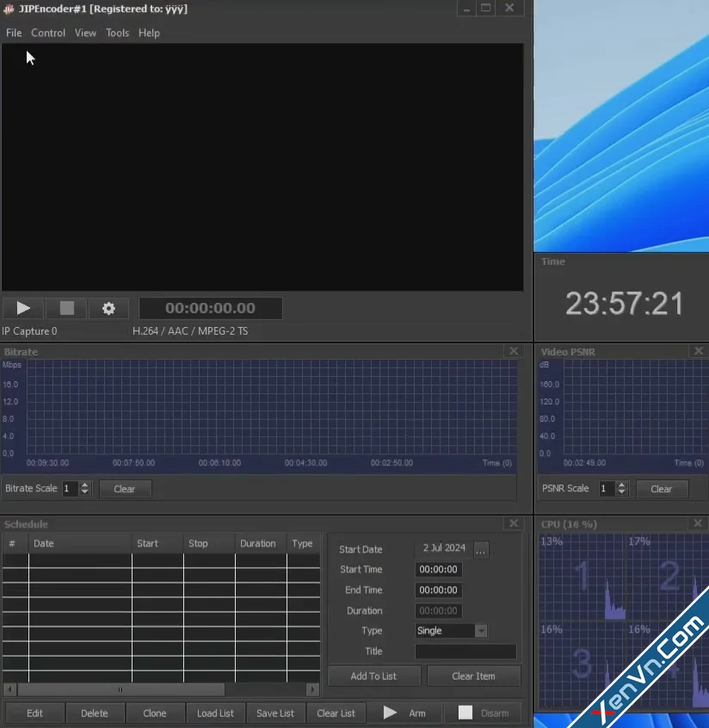Screen dimensions: 709x728
Task: Click the End Time field
Action: [438, 590]
